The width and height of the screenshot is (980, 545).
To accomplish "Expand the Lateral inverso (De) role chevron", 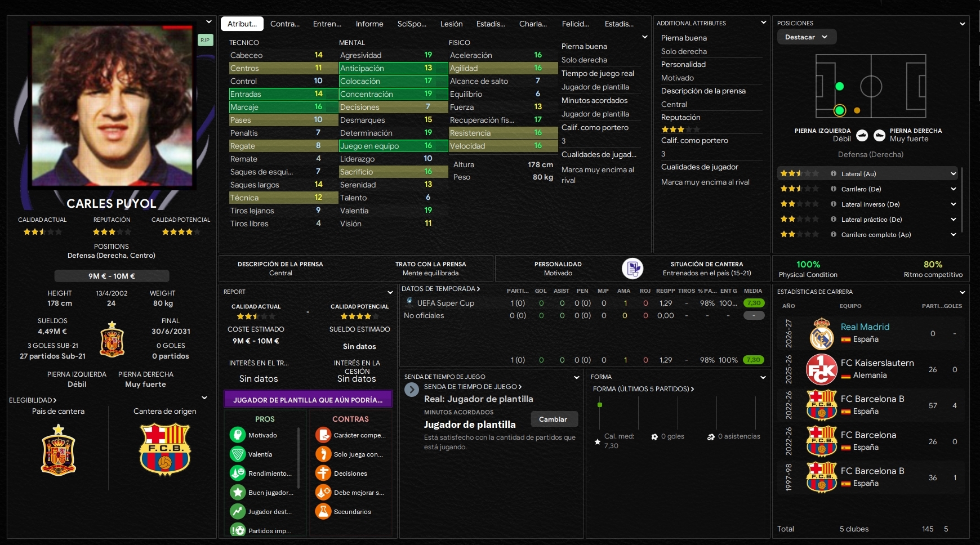I will click(x=953, y=204).
